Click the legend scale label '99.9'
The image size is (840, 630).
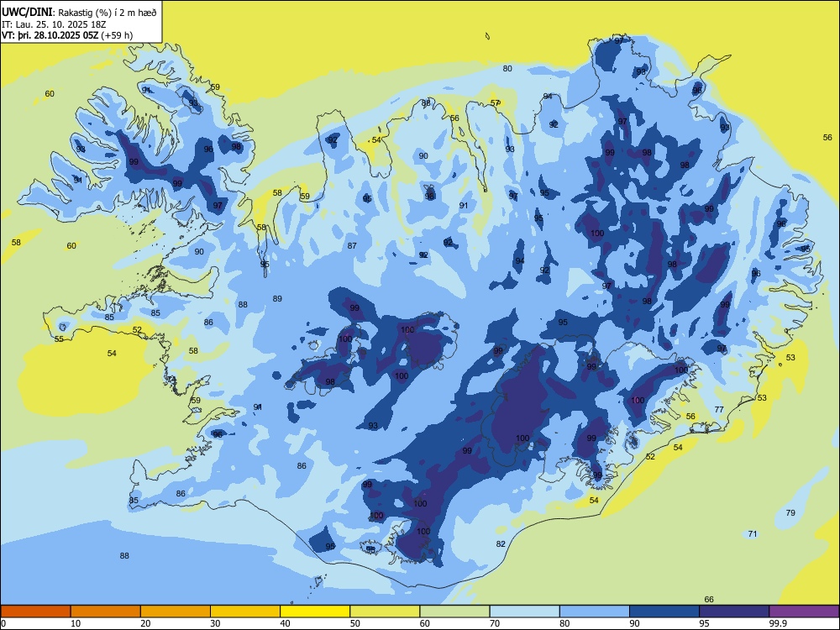778,623
